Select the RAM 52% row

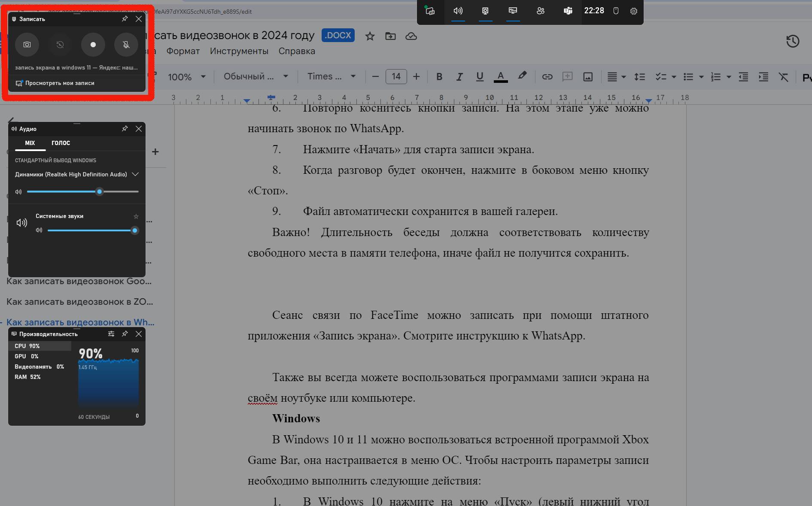pos(40,377)
